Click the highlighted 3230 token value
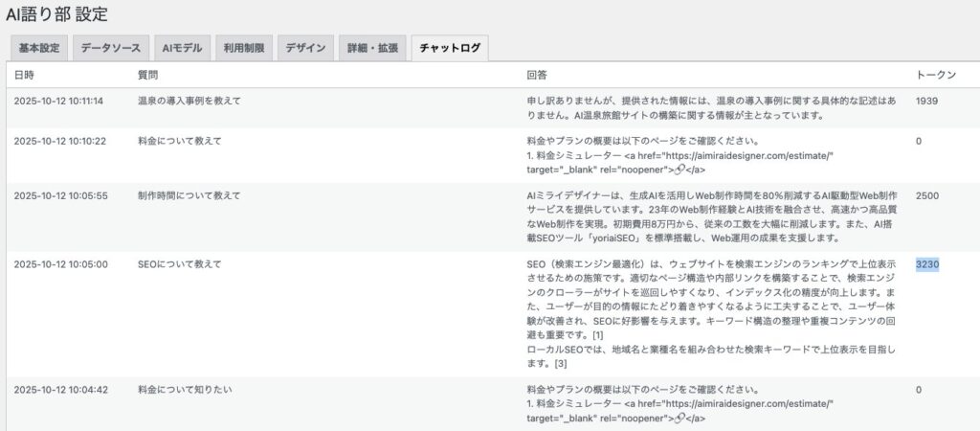The image size is (980, 431). tap(926, 264)
